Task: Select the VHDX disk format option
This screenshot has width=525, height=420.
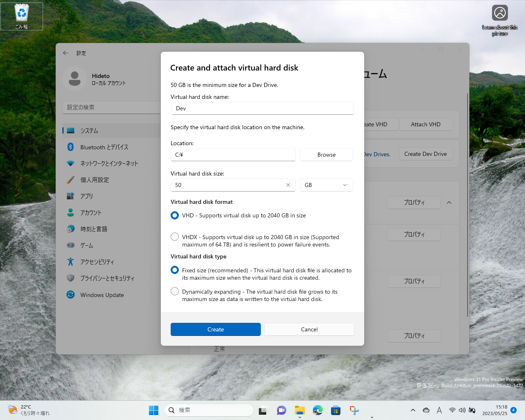Action: 174,237
